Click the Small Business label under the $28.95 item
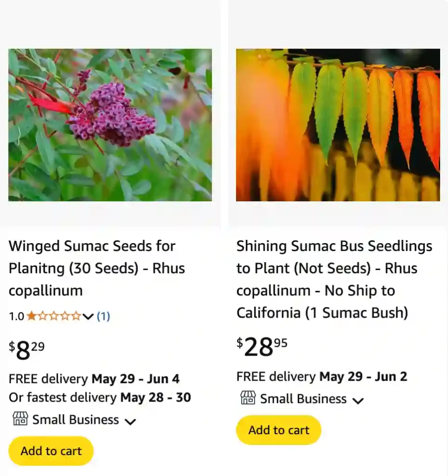This screenshot has height=476, width=448. (303, 399)
